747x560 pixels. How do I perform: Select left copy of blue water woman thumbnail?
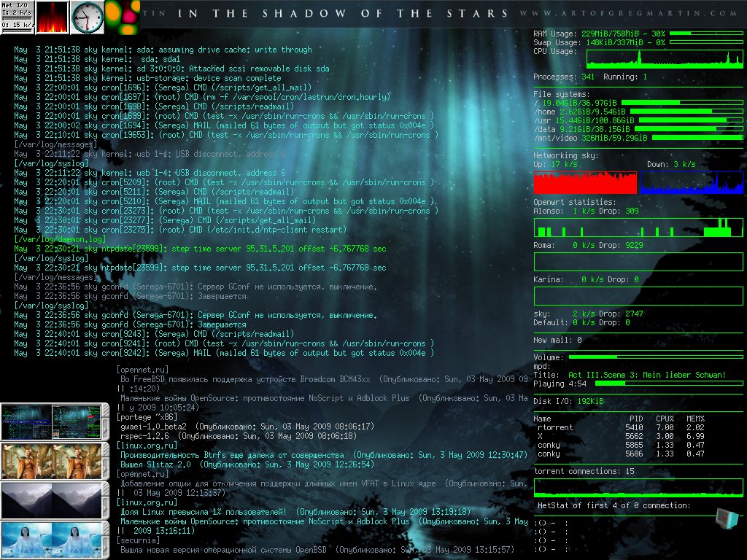(27, 540)
